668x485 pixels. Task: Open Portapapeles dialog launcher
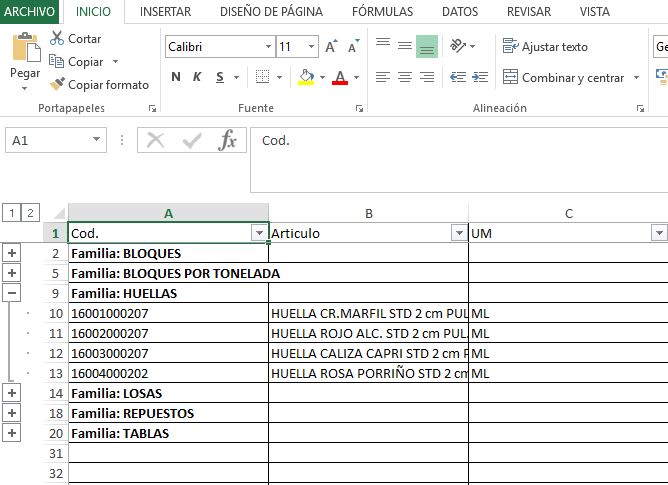[152, 109]
